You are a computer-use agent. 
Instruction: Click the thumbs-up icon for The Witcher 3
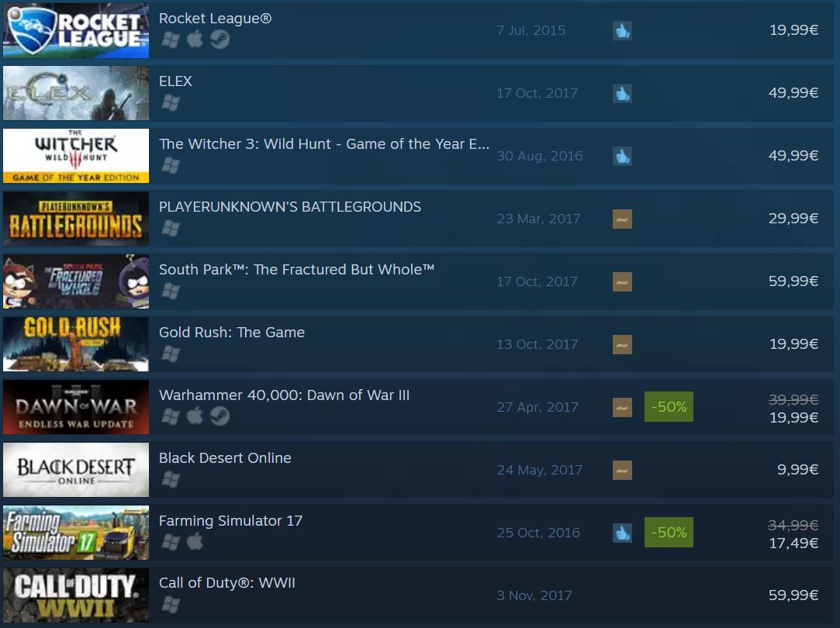(622, 157)
